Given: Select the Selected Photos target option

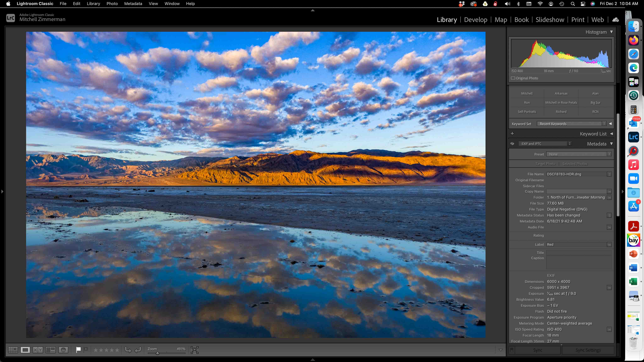Looking at the screenshot, I should point(575,164).
